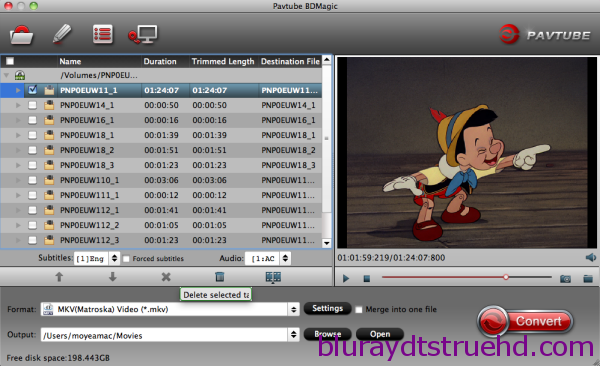The image size is (600, 366).
Task: Open format Settings
Action: pos(327,309)
